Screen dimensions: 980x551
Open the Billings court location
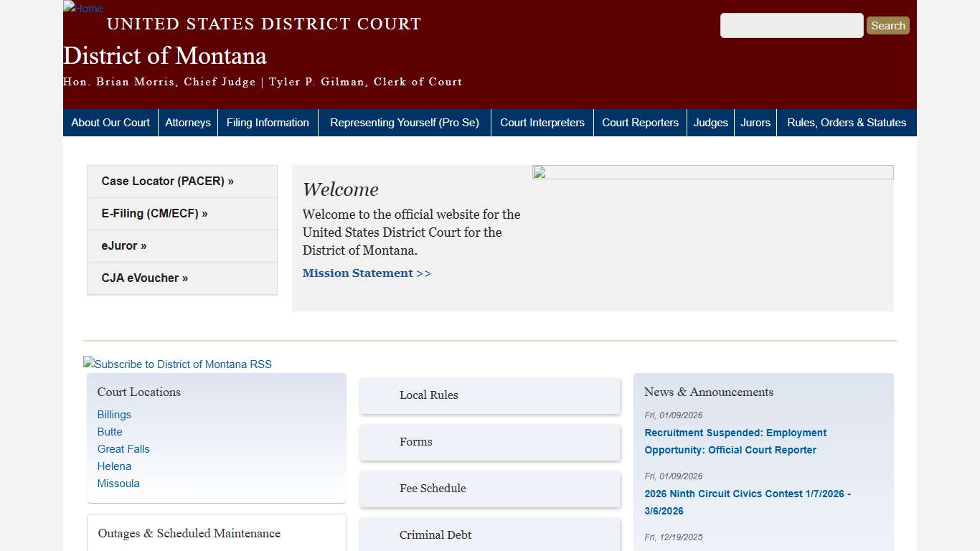(x=114, y=414)
